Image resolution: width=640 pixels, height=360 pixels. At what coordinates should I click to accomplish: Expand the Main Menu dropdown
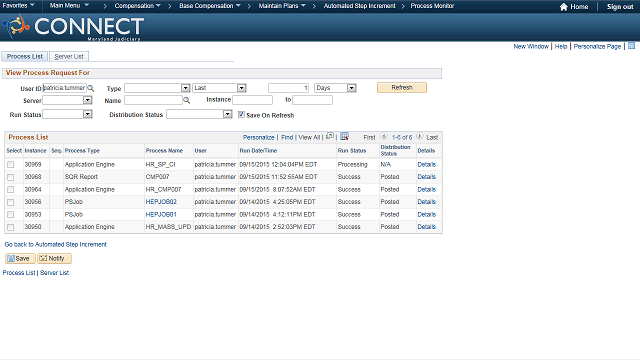click(69, 6)
